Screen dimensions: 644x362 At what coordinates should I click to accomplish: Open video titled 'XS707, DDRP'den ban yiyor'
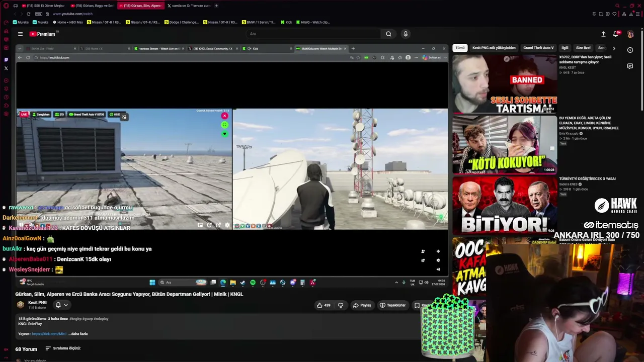(x=585, y=60)
